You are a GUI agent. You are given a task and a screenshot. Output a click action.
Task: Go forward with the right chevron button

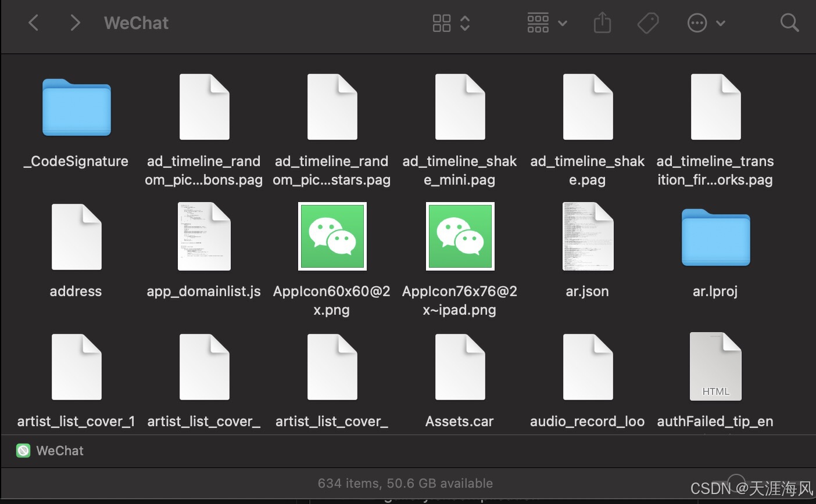[x=74, y=23]
